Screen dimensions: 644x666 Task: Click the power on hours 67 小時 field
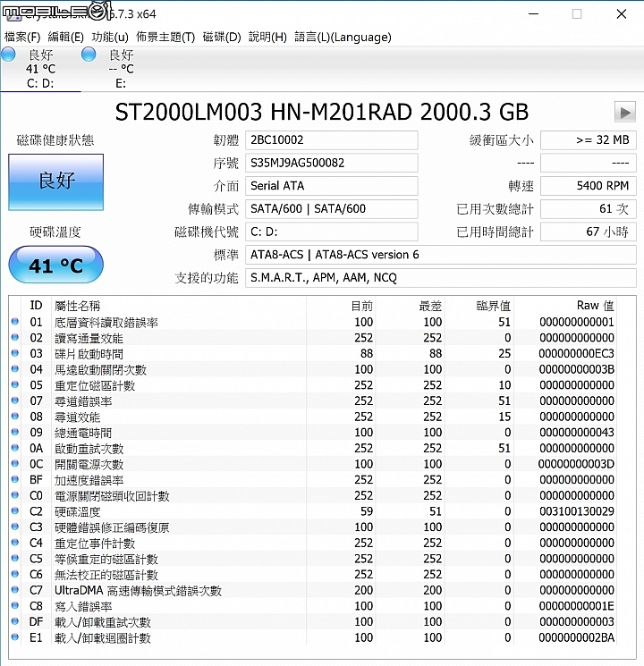click(x=589, y=232)
